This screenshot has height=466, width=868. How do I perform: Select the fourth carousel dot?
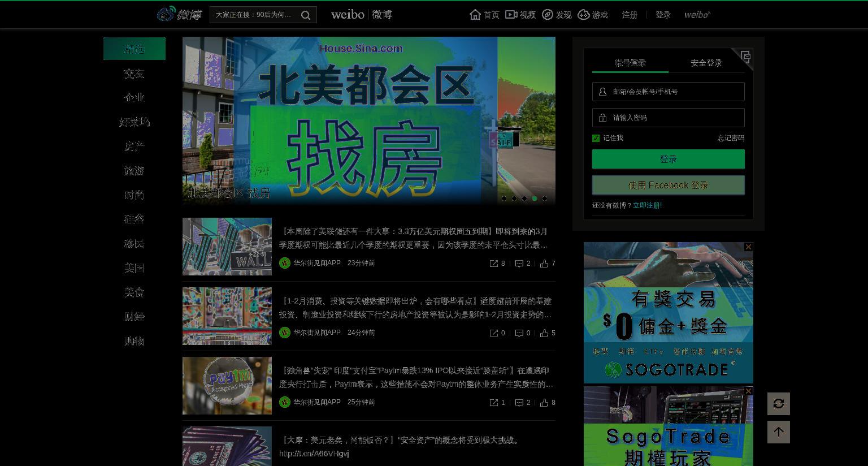tap(535, 199)
